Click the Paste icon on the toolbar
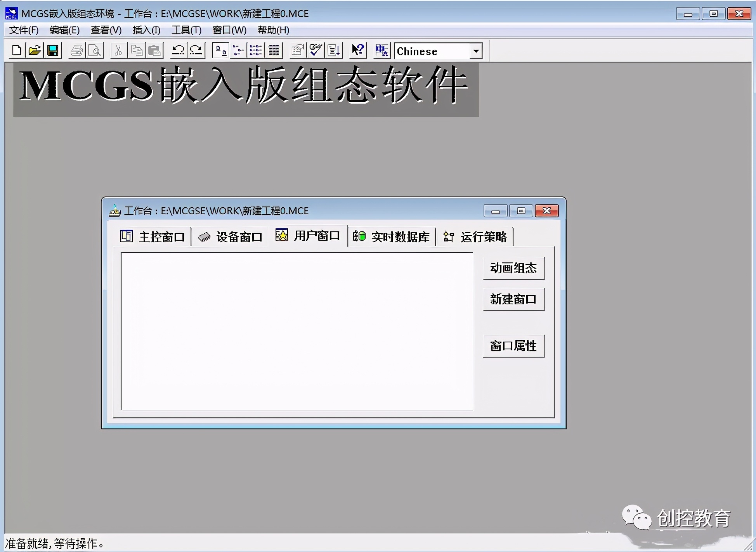The height and width of the screenshot is (552, 756). coord(154,50)
